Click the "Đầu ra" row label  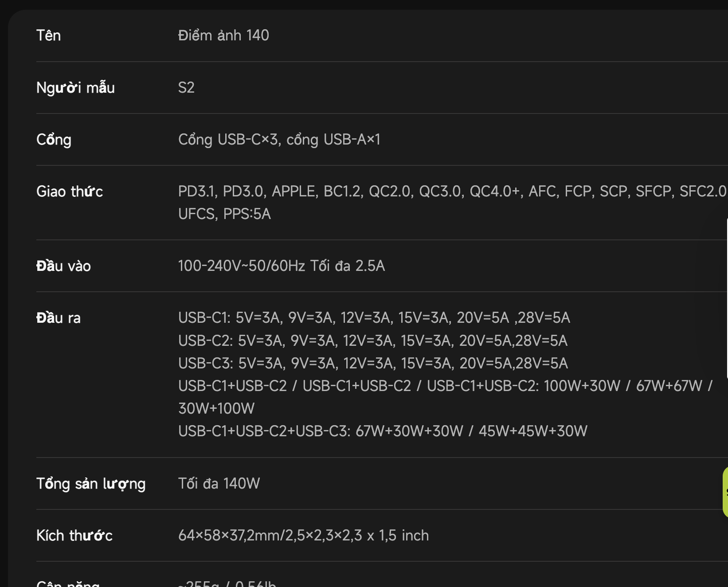coord(59,318)
